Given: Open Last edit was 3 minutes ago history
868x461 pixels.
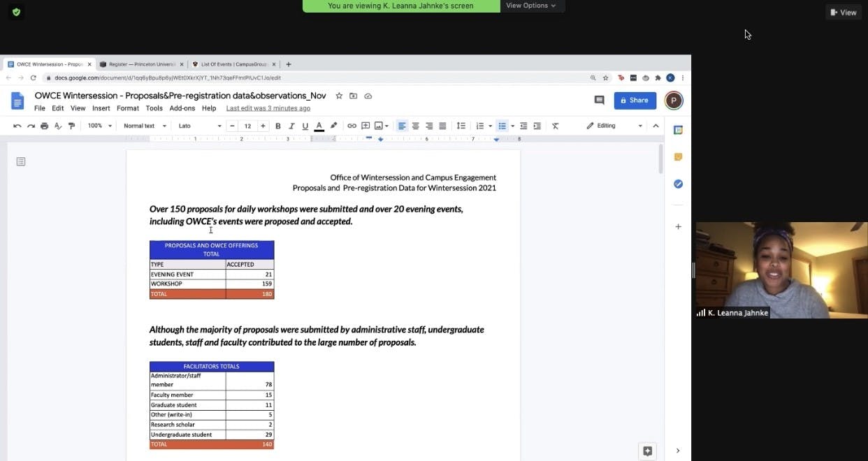Looking at the screenshot, I should tap(268, 108).
